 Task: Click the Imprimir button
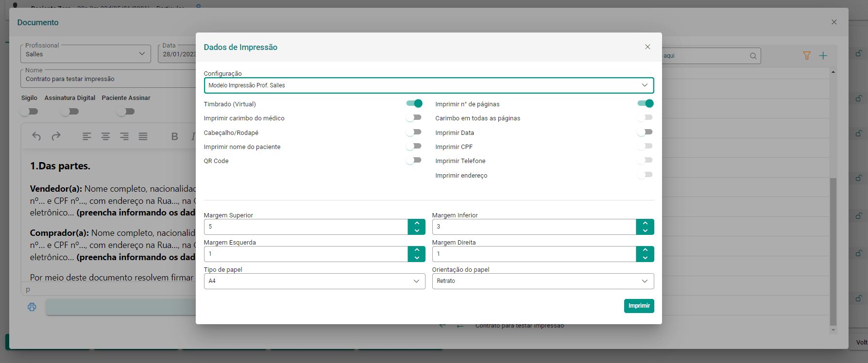point(639,306)
